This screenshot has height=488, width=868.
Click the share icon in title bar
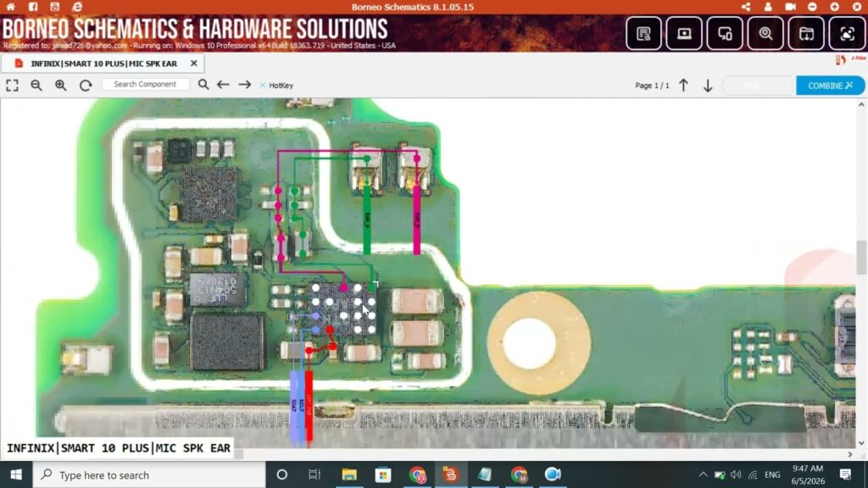746,7
